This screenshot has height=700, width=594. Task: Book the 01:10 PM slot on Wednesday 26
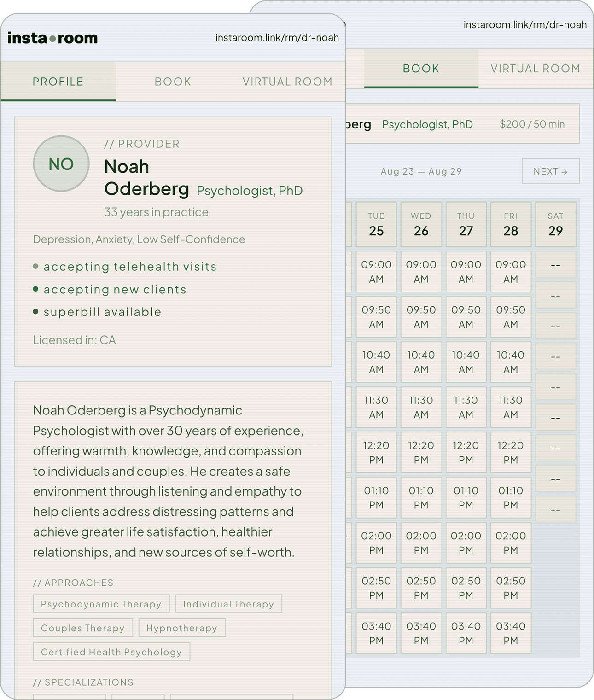tap(421, 497)
